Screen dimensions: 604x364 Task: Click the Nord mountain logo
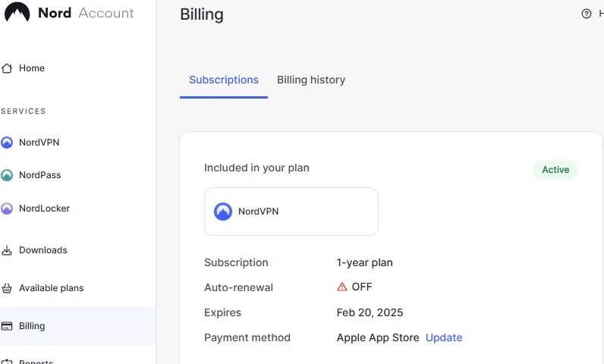tap(17, 12)
